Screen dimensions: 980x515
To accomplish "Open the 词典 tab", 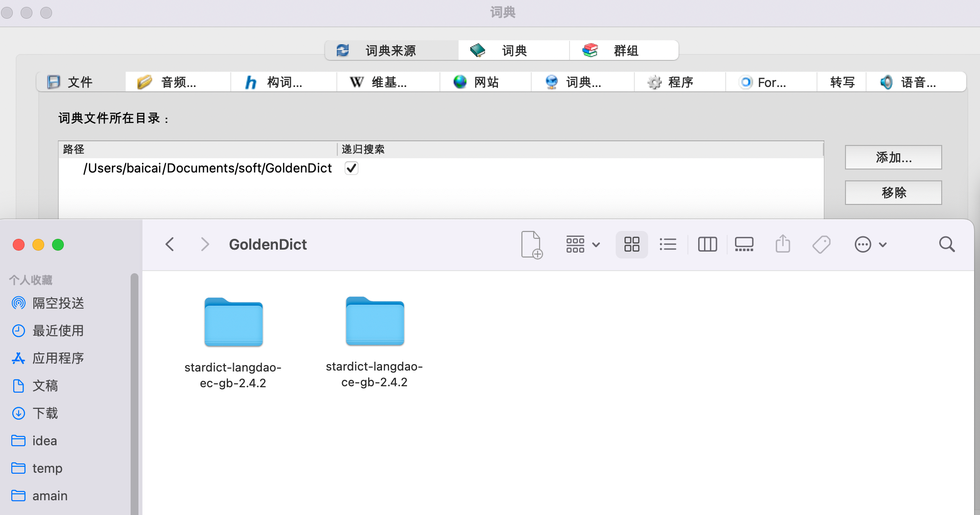I will [514, 51].
